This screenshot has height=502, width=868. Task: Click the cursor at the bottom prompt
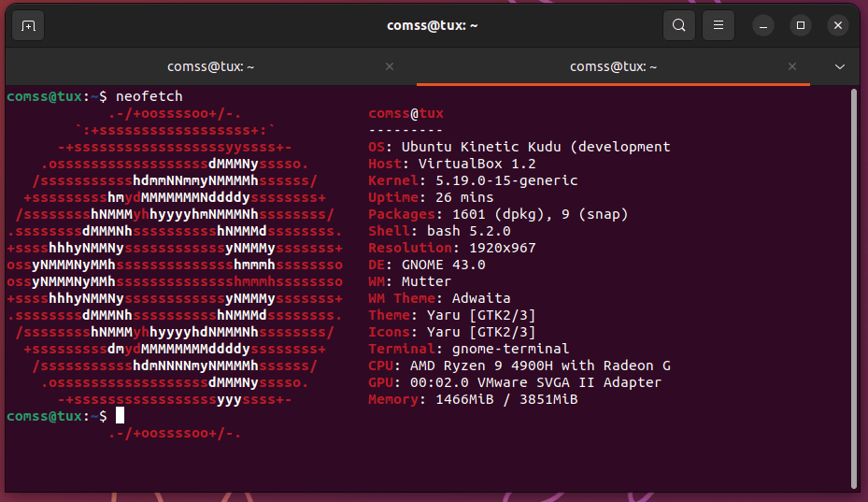(121, 416)
